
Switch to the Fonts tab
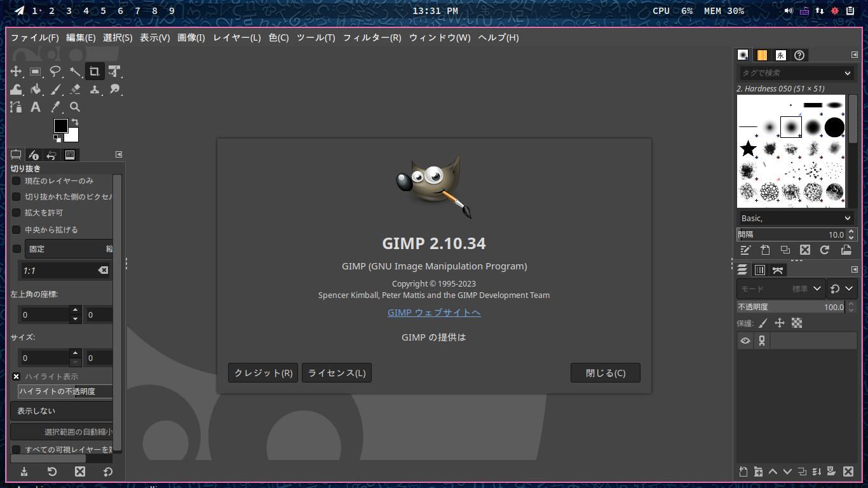[781, 55]
